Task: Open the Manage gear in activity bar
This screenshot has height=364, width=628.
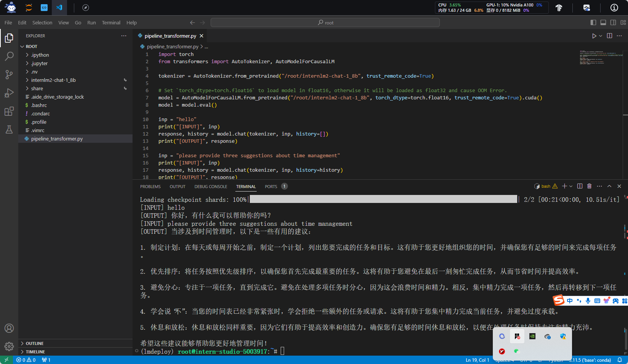Action: (9, 346)
